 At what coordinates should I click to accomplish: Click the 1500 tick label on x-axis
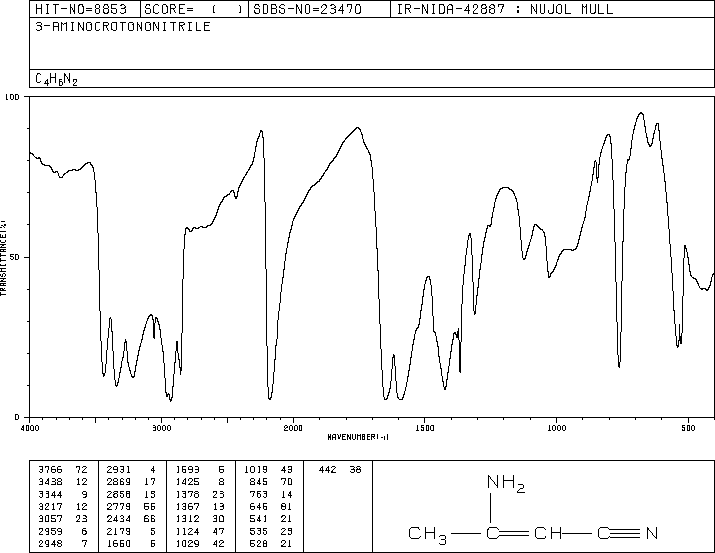425,428
